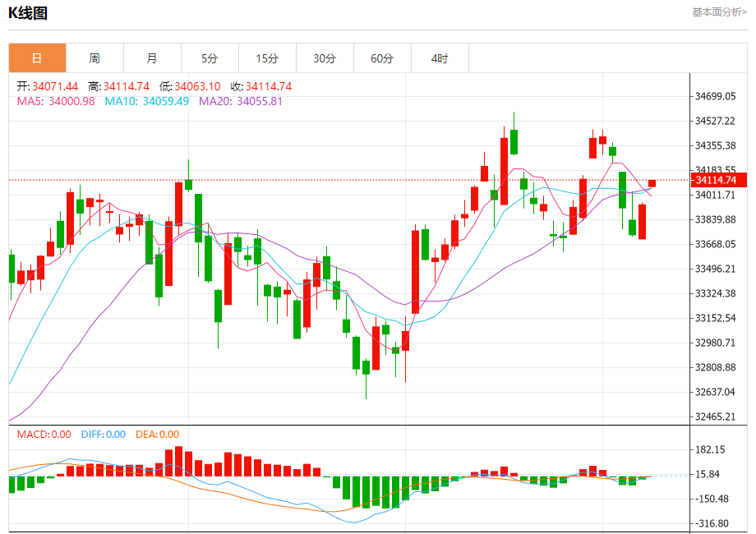Click the 32637.04 price axis label
This screenshot has height=534, width=756.
(x=716, y=392)
